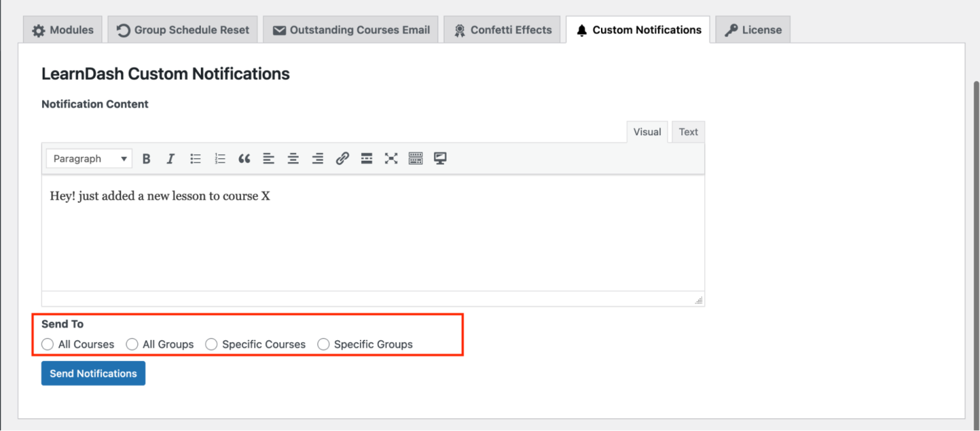
Task: Switch to the Text editing tab
Action: pos(688,131)
